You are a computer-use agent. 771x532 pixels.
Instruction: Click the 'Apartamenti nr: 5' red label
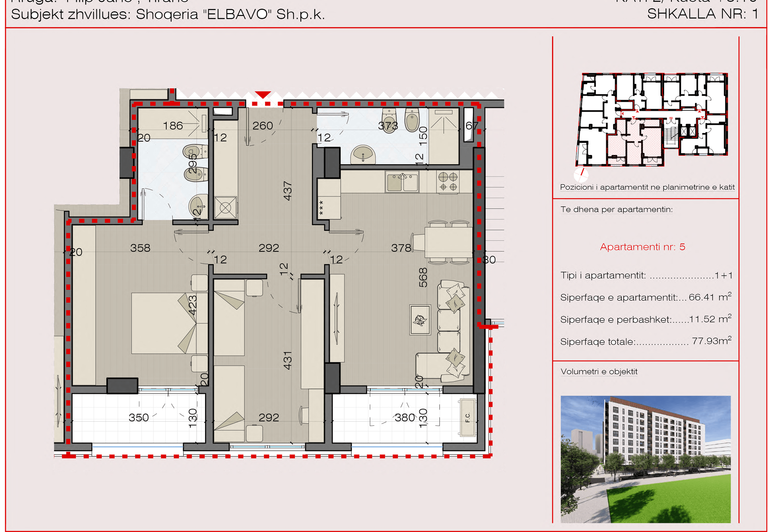[x=642, y=247]
